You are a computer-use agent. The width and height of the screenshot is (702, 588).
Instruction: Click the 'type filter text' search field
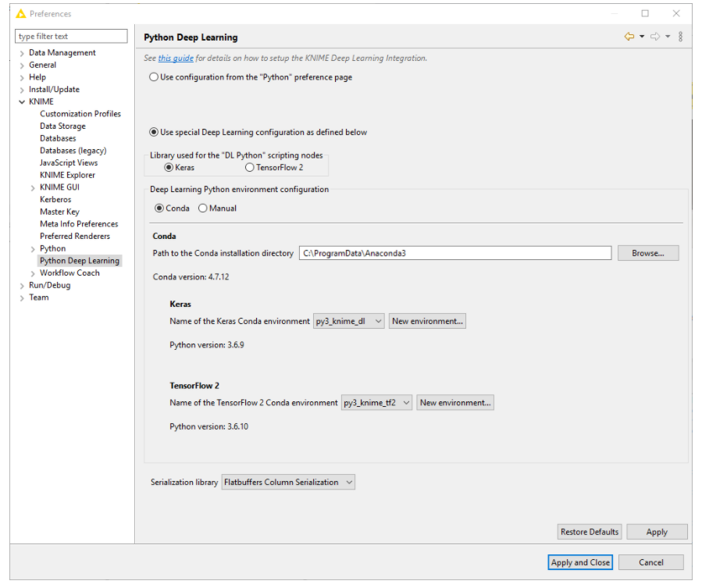[x=71, y=36]
